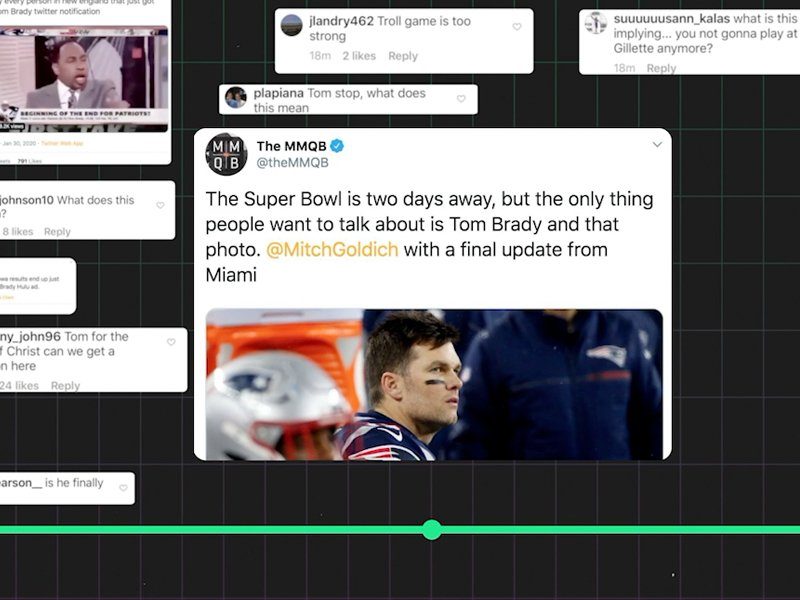Click the plapiana username
This screenshot has height=600, width=800.
click(x=279, y=93)
